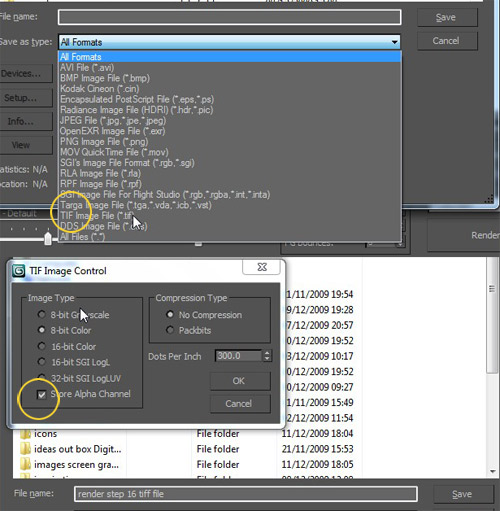
Task: Click Info... button
Action: coord(25,121)
